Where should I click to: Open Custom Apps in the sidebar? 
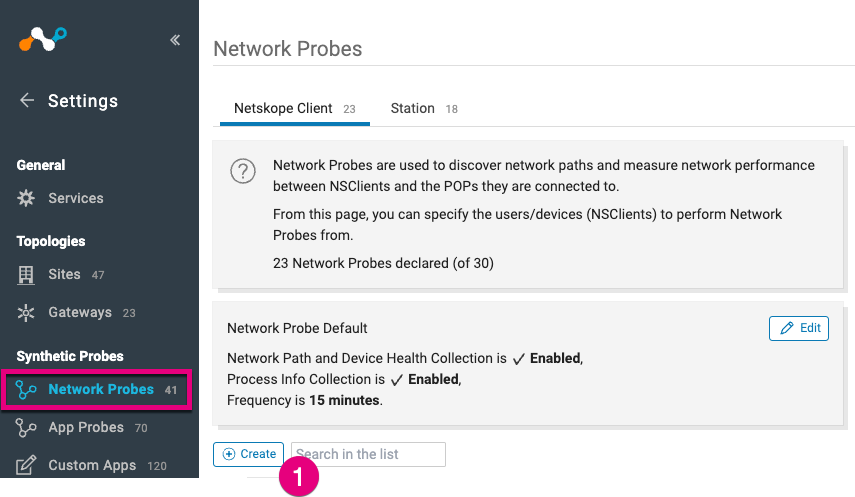tap(92, 465)
